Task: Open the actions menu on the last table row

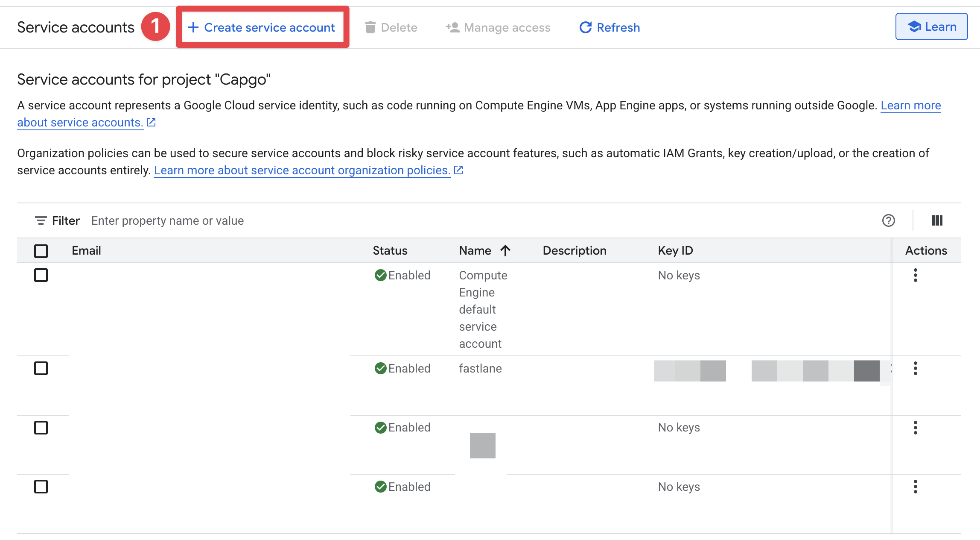Action: [916, 486]
